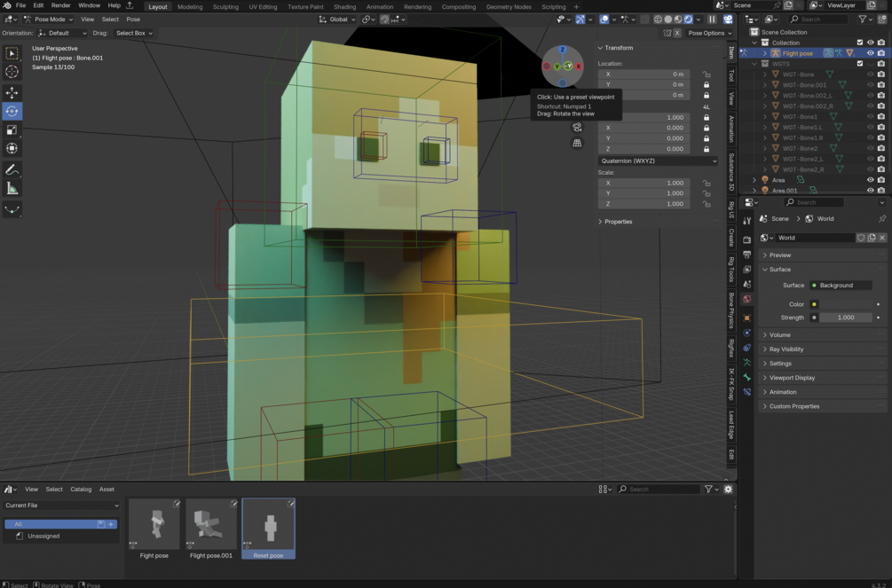Image resolution: width=892 pixels, height=588 pixels.
Task: Select the Cursor tool in toolbar
Action: 12,72
